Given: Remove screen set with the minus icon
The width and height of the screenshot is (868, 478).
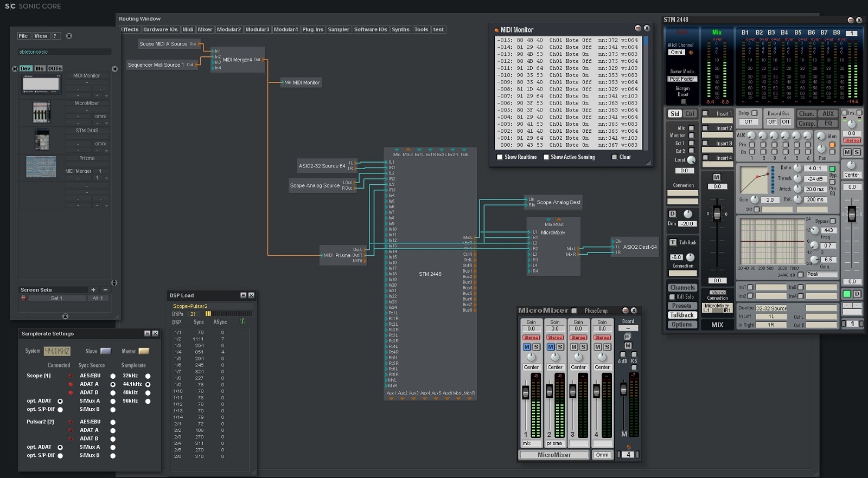Looking at the screenshot, I should 105,290.
